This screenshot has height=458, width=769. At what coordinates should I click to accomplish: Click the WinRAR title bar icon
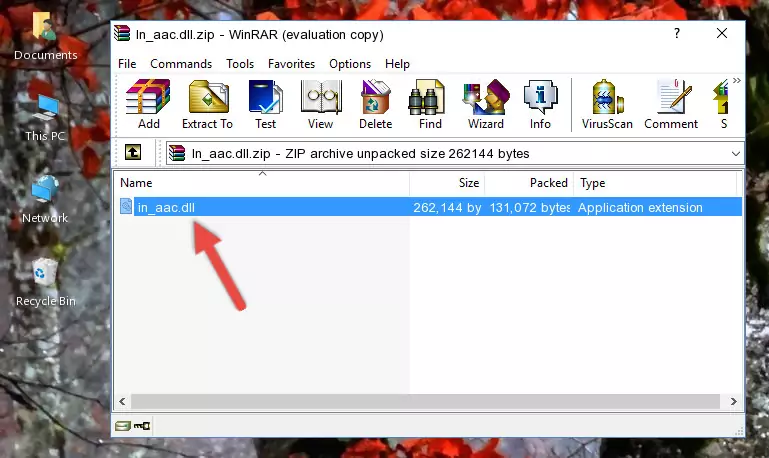click(123, 34)
